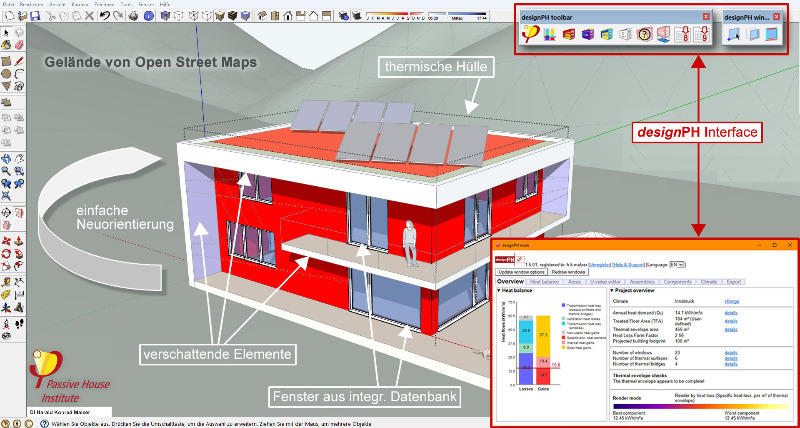The width and height of the screenshot is (800, 428).
Task: Open the Components tab
Action: (x=678, y=282)
